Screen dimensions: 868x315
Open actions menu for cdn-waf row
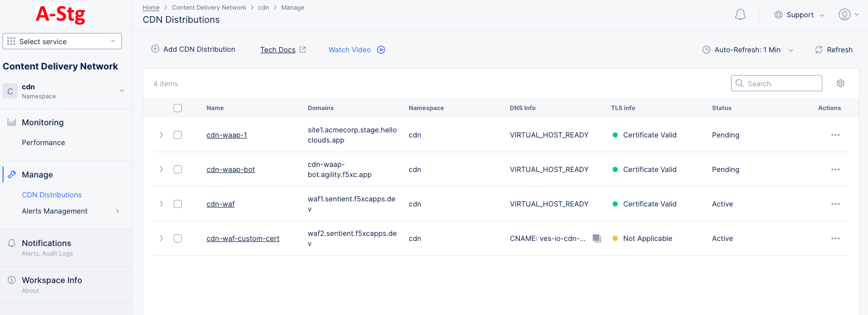click(835, 204)
